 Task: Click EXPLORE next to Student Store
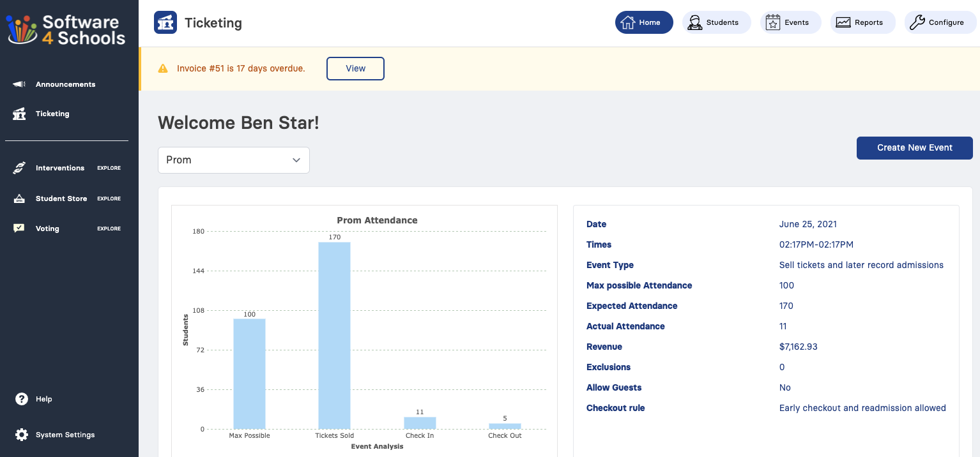click(x=109, y=199)
